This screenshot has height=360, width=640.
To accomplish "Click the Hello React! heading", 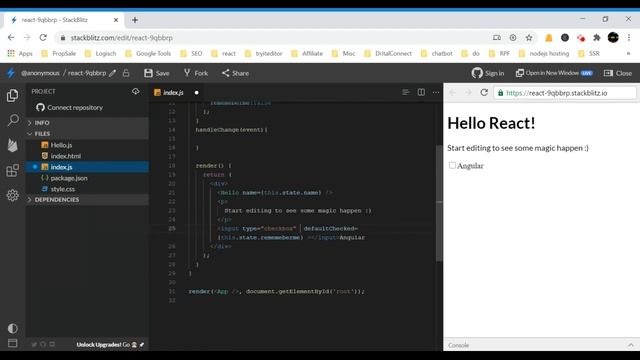I will [x=491, y=123].
